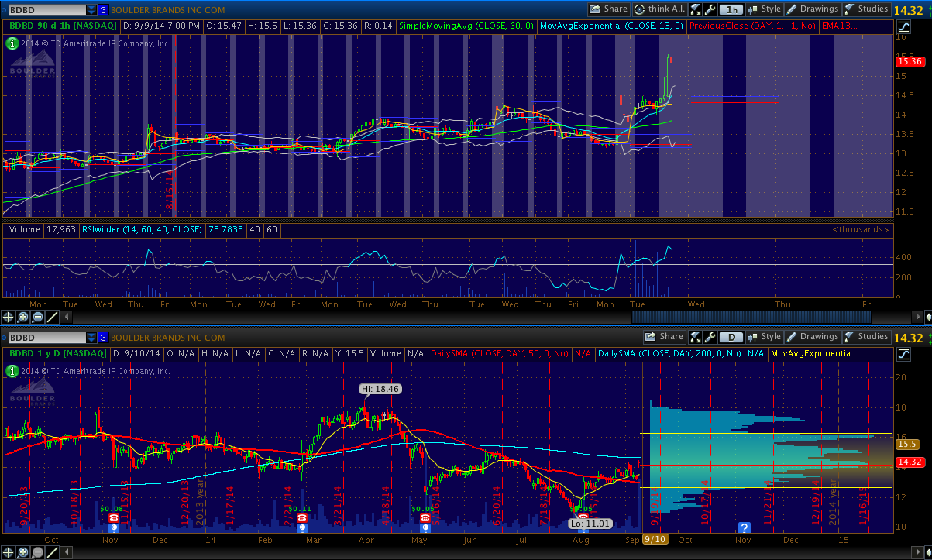The width and height of the screenshot is (932, 560).
Task: Click the think A.I. button in the top chart
Action: pos(659,9)
